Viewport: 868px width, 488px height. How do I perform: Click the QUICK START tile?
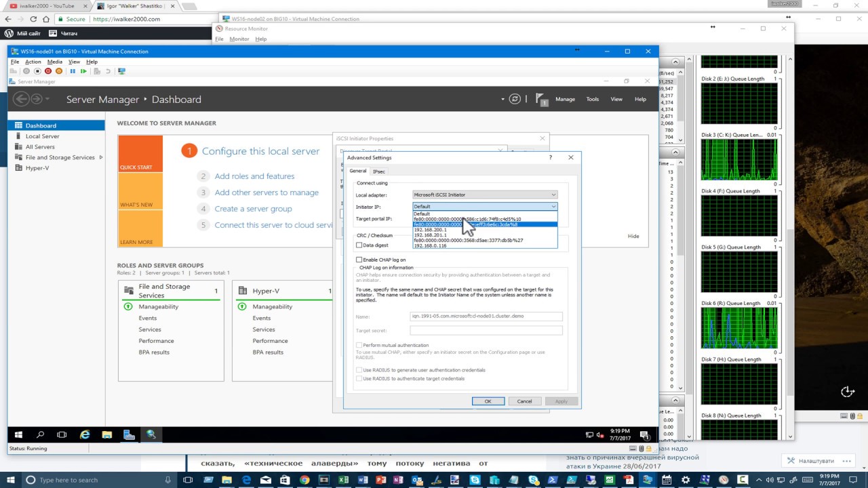tap(140, 154)
